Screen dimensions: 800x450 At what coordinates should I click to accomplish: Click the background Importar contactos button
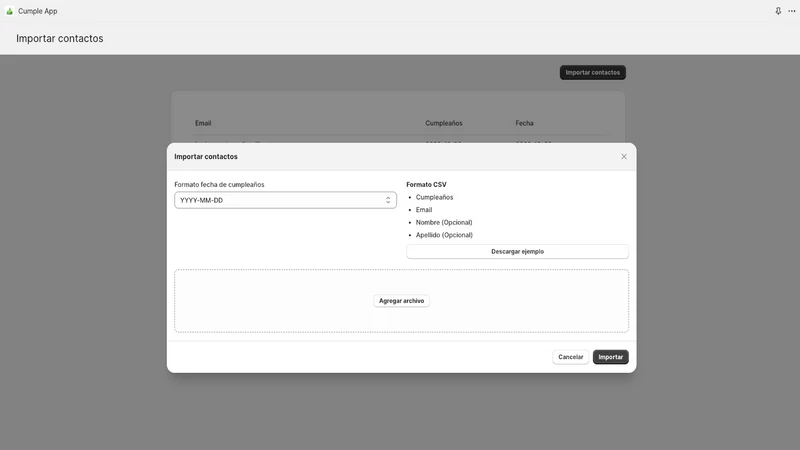point(592,72)
